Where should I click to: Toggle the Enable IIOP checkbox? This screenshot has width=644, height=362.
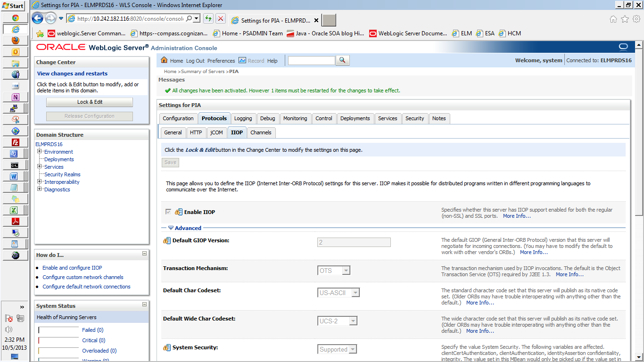click(x=168, y=212)
